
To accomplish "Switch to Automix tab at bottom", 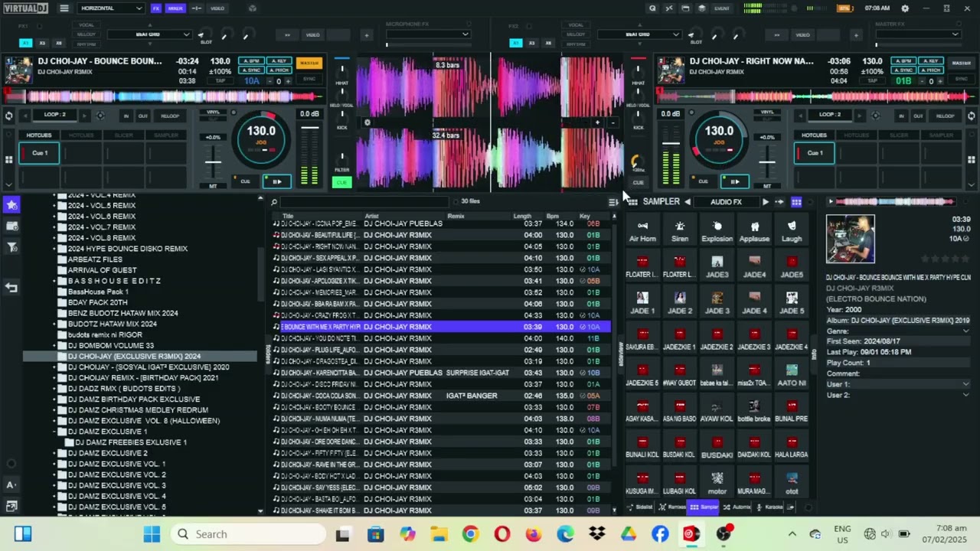I will 737,507.
